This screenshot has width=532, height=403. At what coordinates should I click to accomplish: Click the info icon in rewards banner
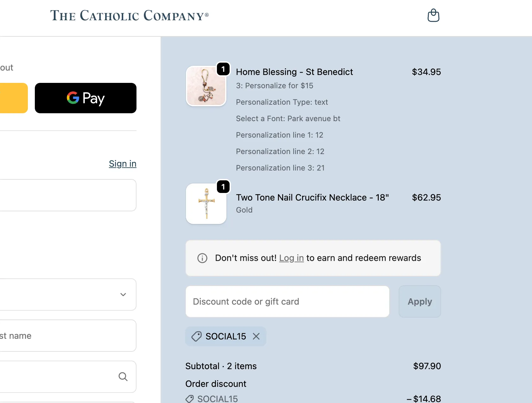(202, 258)
